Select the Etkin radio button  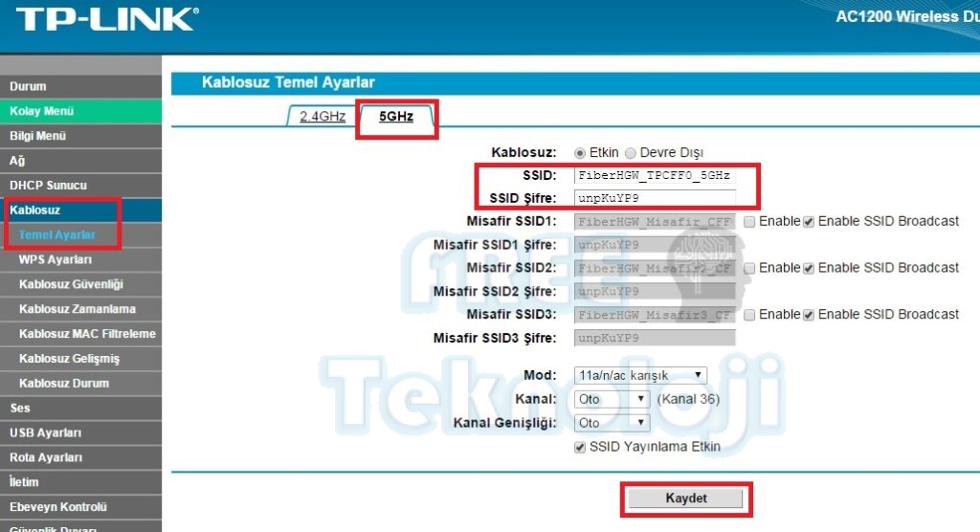pos(580,153)
